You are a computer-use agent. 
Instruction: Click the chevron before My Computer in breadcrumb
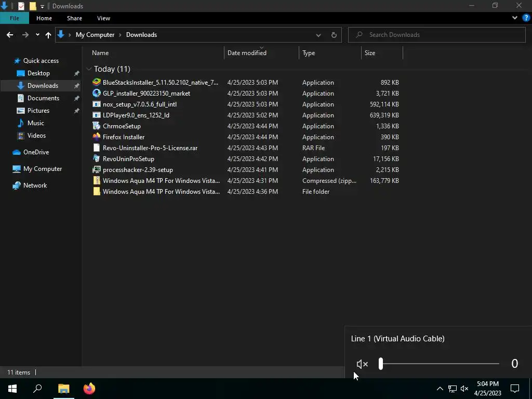(x=70, y=35)
